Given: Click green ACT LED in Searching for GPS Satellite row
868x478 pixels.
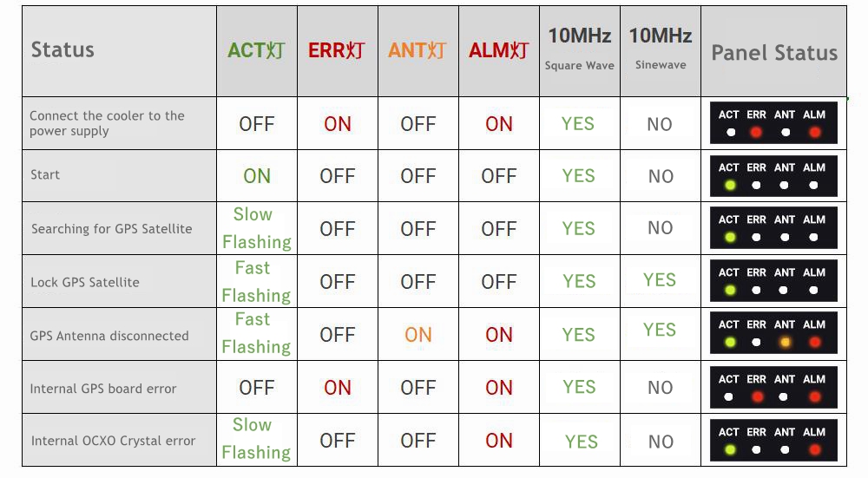Looking at the screenshot, I should click(x=730, y=238).
